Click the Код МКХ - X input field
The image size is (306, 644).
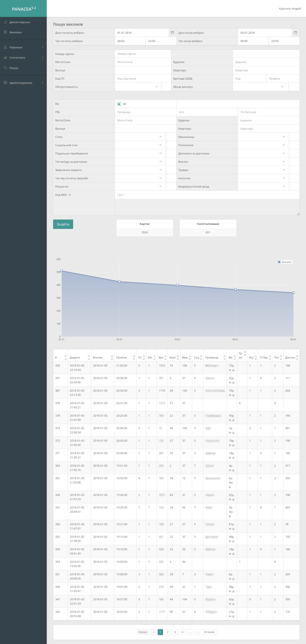point(207,195)
